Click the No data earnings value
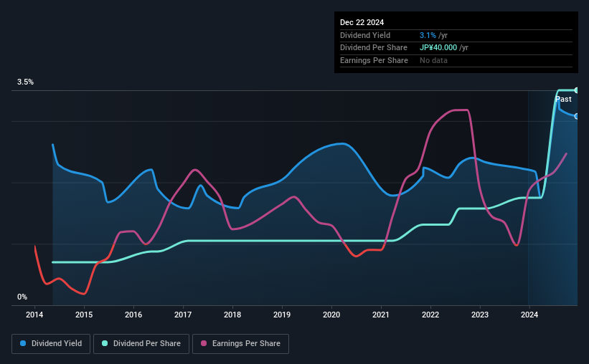The height and width of the screenshot is (364, 589). [x=433, y=60]
